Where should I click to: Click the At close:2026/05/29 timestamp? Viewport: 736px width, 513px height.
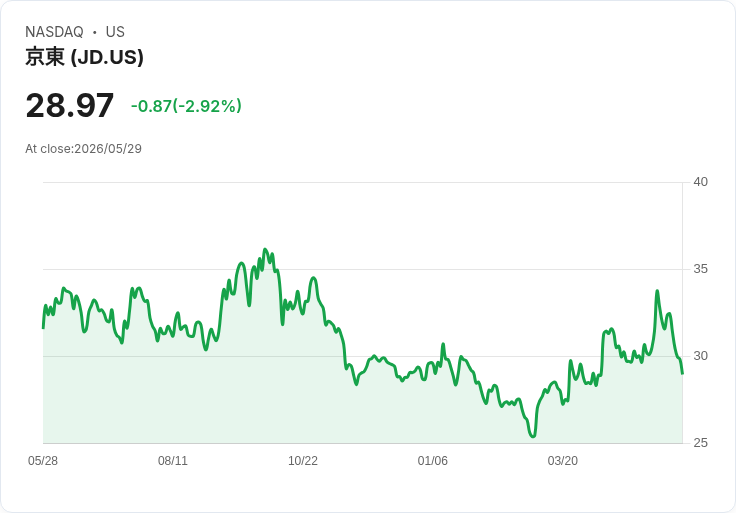84,149
